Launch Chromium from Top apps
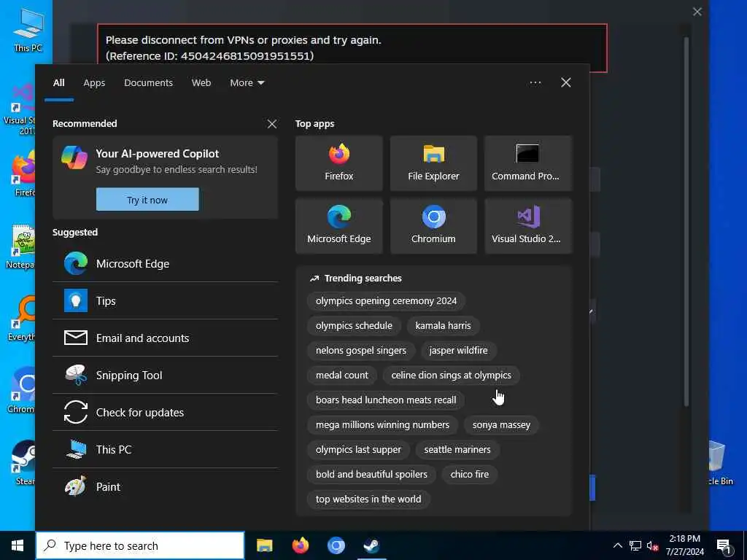747x560 pixels. point(433,226)
